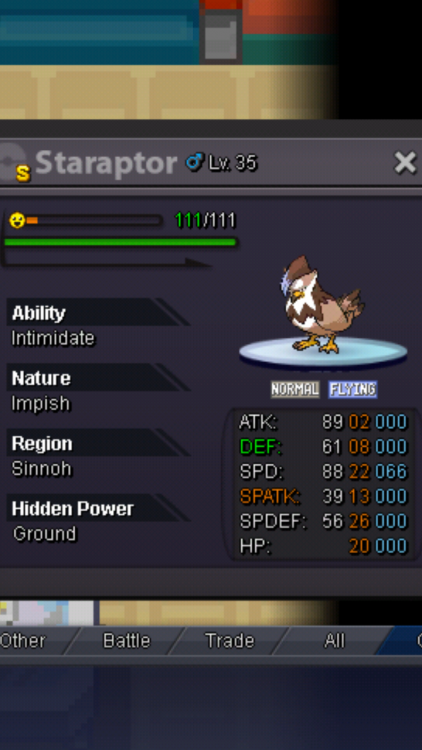422x750 pixels.
Task: Click the experience arrow bar
Action: click(106, 263)
